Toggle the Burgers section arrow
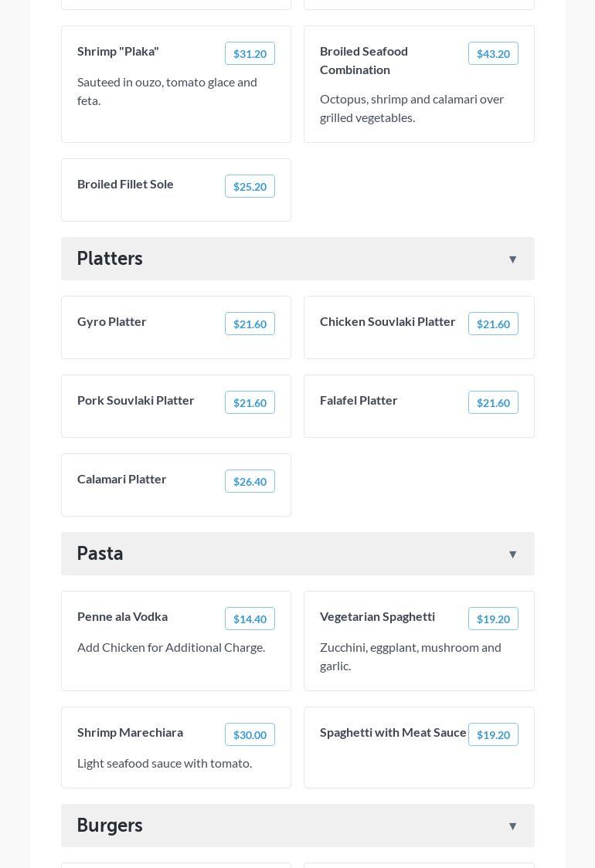 pyautogui.click(x=512, y=826)
